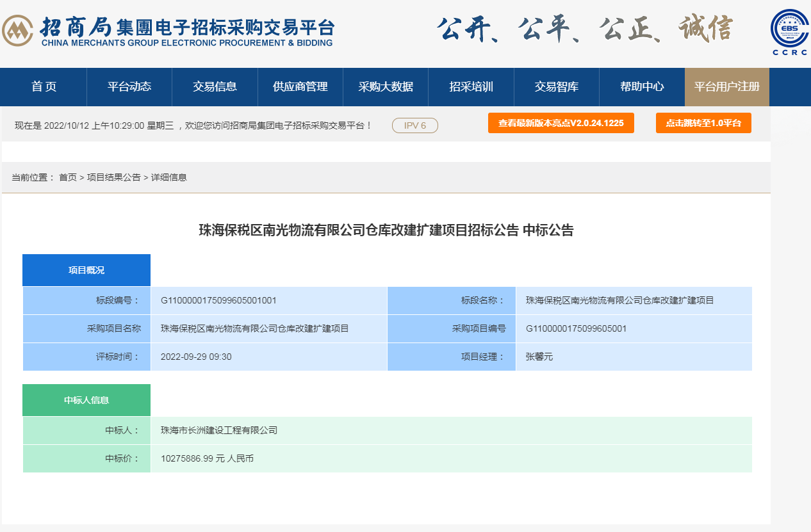Click the CCRC EBS certification badge
Image resolution: width=811 pixels, height=532 pixels.
coord(790,31)
